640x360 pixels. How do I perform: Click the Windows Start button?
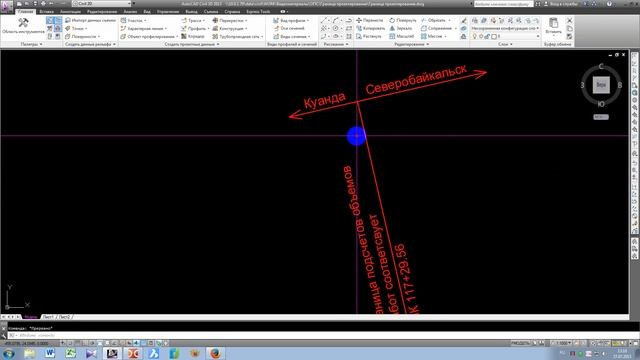click(x=9, y=353)
